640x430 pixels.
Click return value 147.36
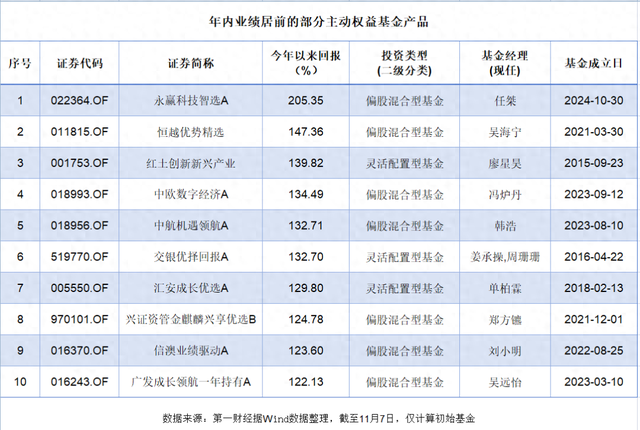[x=306, y=132]
